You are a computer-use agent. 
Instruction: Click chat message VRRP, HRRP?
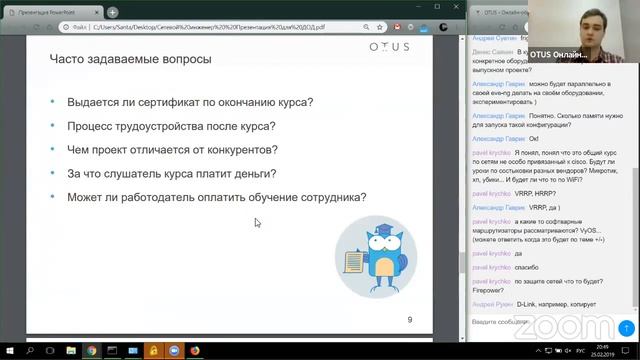535,193
